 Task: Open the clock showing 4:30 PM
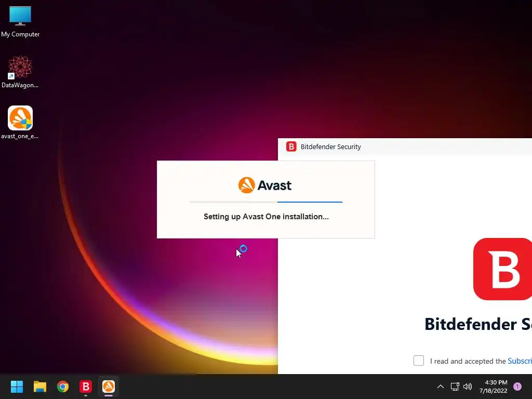coord(494,387)
